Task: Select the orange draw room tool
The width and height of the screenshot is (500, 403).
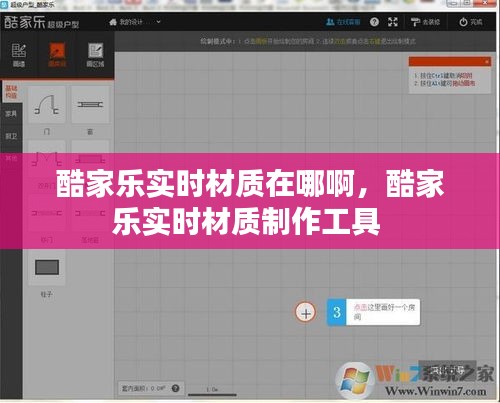Action: 57,55
